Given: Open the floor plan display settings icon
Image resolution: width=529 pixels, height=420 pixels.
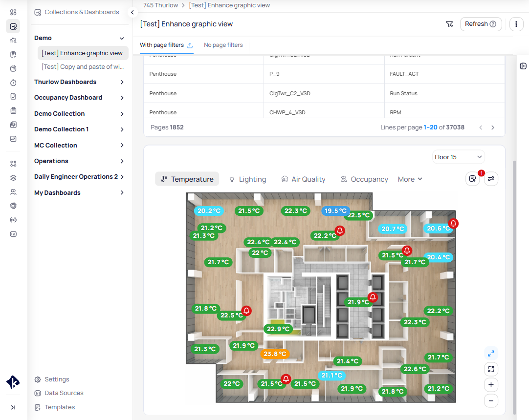Looking at the screenshot, I should click(x=491, y=179).
